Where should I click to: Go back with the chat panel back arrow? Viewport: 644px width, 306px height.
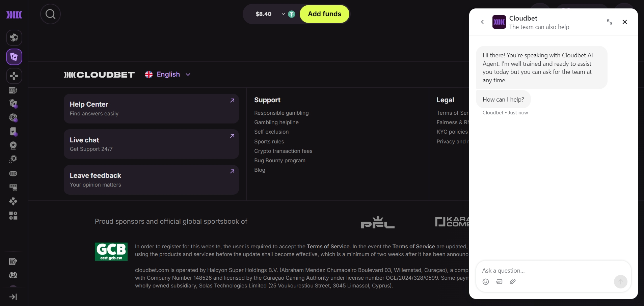pos(482,22)
